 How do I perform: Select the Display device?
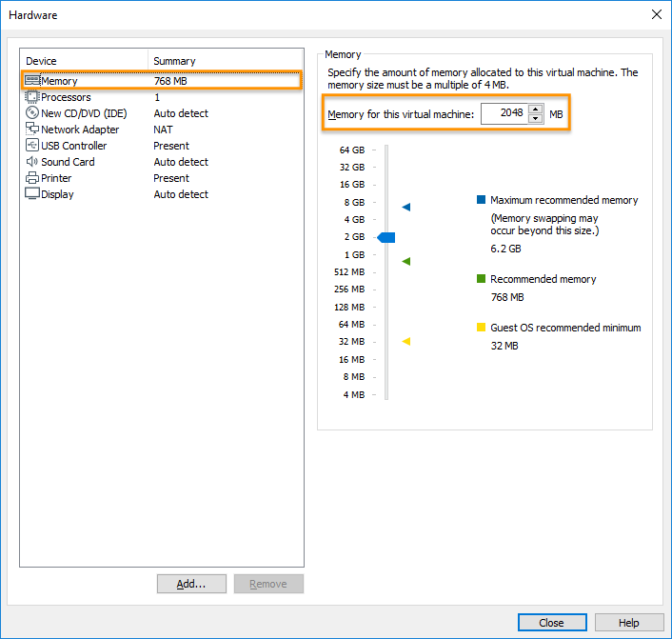click(x=57, y=194)
